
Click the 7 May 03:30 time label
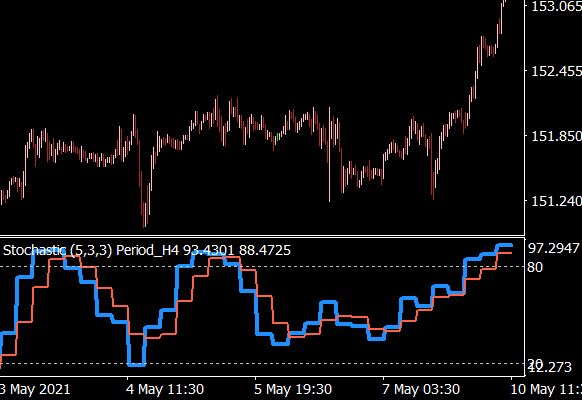coord(421,390)
